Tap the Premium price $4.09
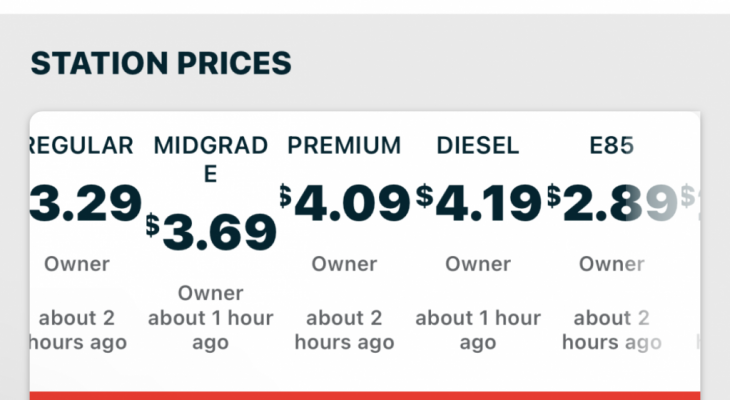Image resolution: width=730 pixels, height=400 pixels. pos(345,203)
